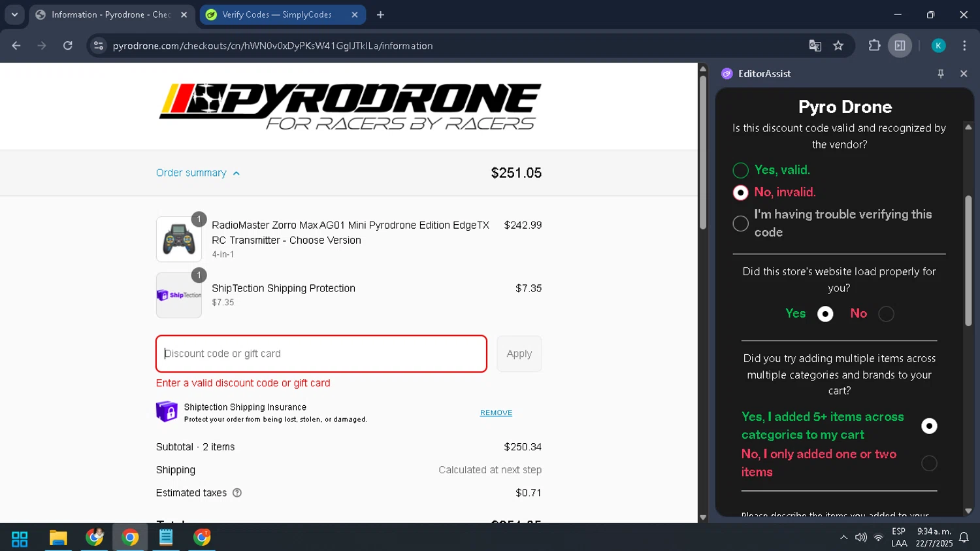The image size is (980, 551).
Task: Pin the EditorAssist side panel
Action: 941,74
